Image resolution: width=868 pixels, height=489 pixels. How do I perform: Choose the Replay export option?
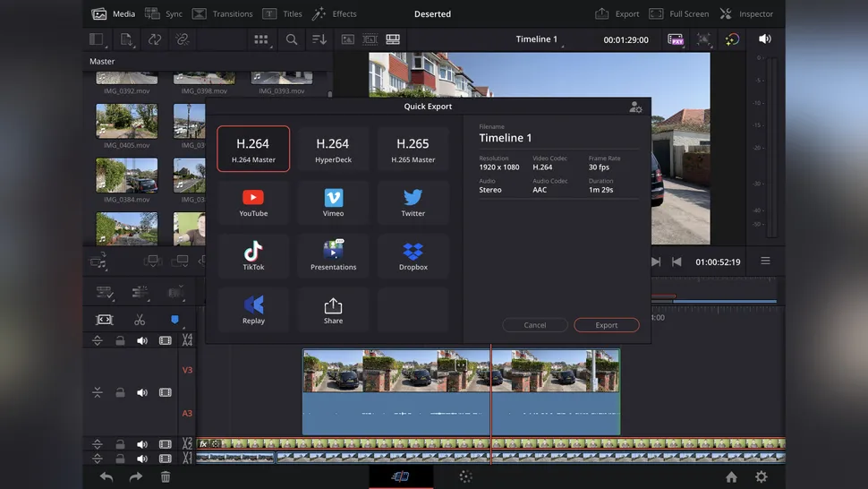coord(253,309)
